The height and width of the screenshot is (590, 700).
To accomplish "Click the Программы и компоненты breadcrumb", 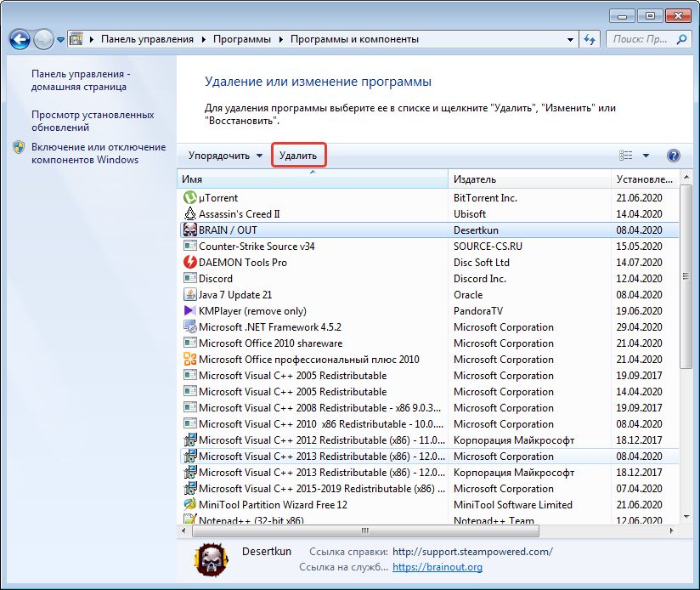I will [354, 39].
